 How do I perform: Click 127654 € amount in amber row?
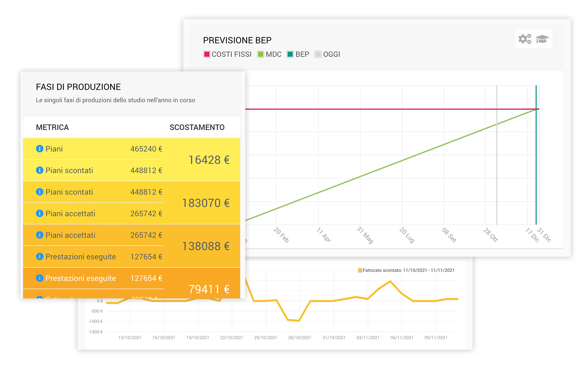(x=146, y=257)
